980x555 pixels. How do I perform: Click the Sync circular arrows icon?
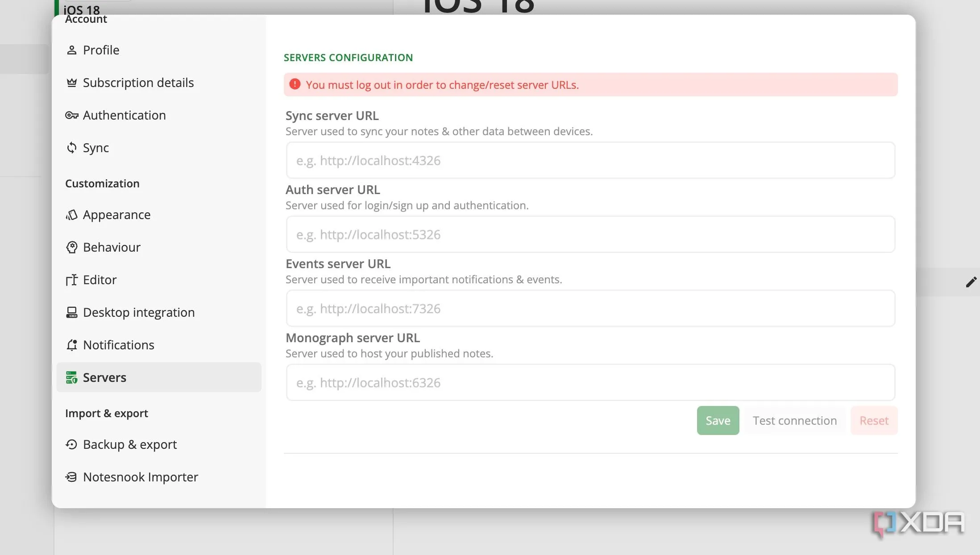click(71, 148)
